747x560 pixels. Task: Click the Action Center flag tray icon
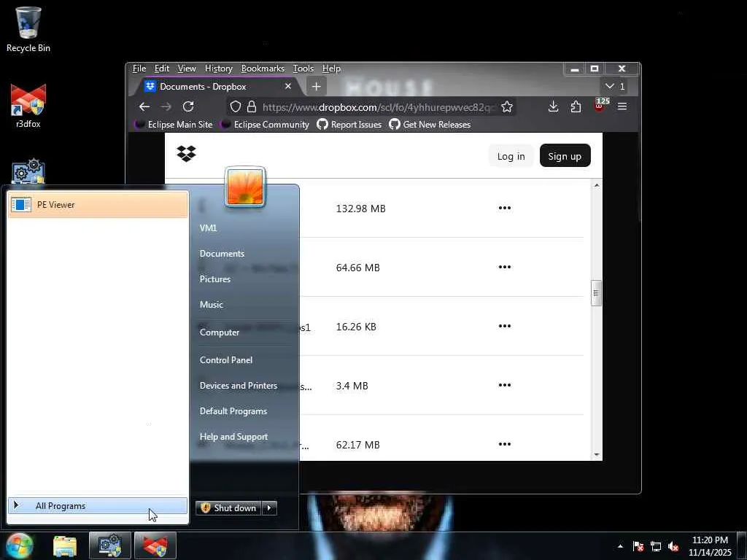pos(638,546)
